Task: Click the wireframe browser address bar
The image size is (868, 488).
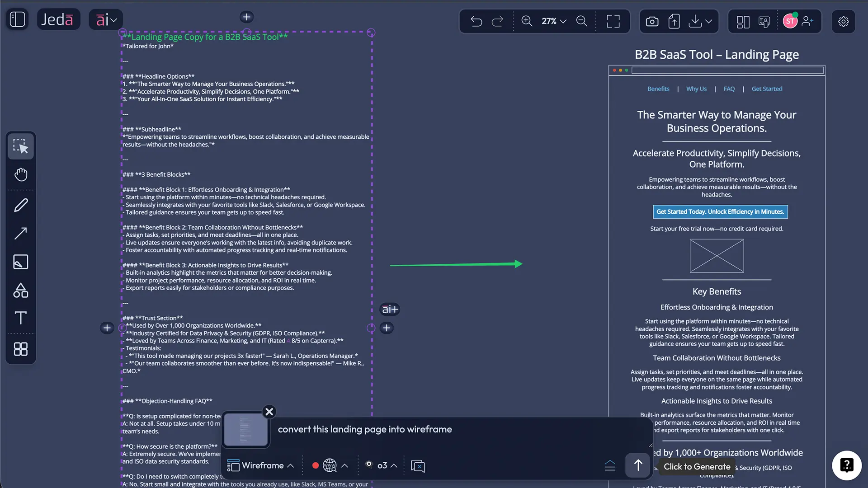Action: pyautogui.click(x=727, y=70)
